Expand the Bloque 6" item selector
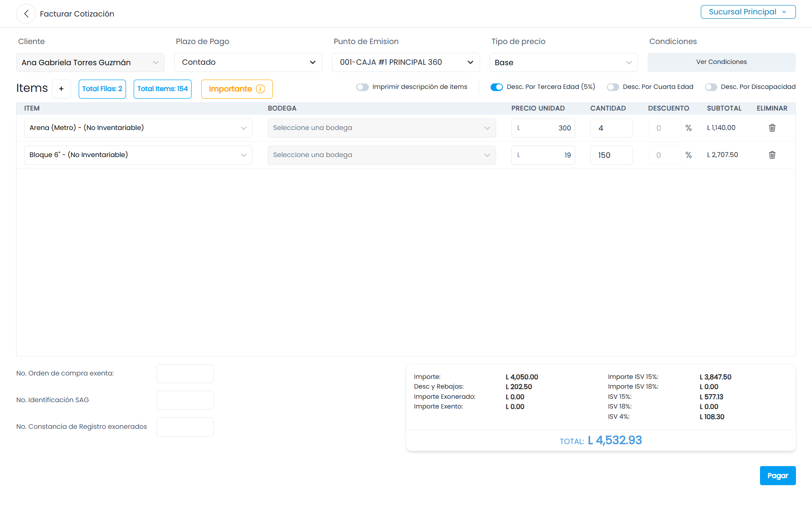The image size is (812, 508). (138, 155)
